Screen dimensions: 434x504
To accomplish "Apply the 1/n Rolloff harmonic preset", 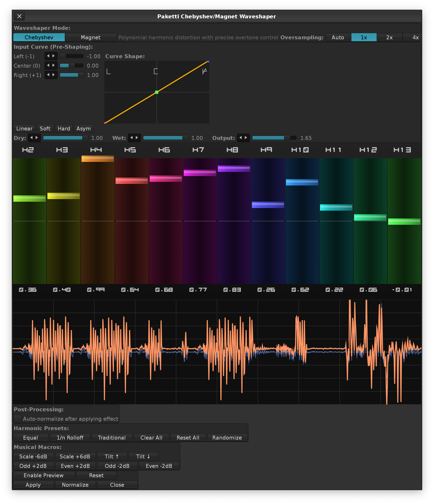I will [70, 438].
